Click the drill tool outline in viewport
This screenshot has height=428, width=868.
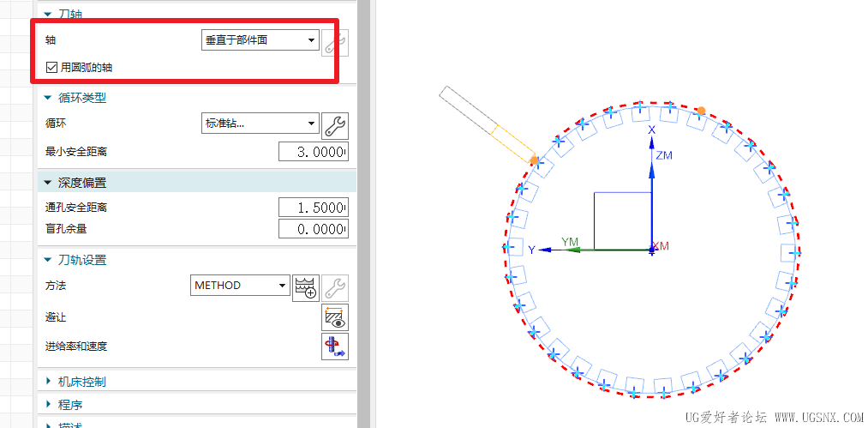pos(488,124)
